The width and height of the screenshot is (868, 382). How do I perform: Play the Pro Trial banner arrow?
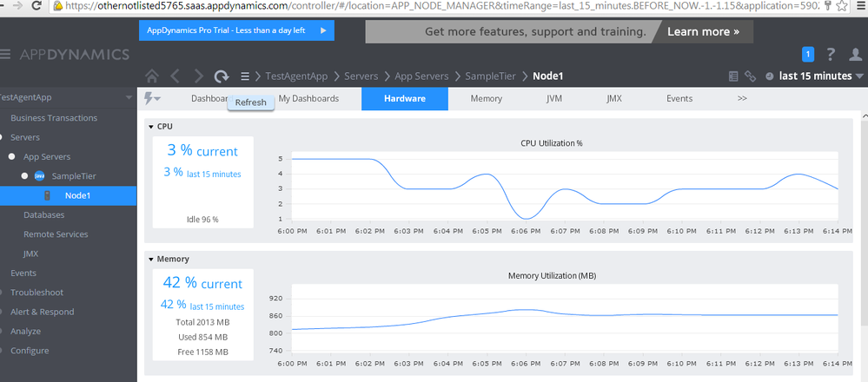coord(323,30)
